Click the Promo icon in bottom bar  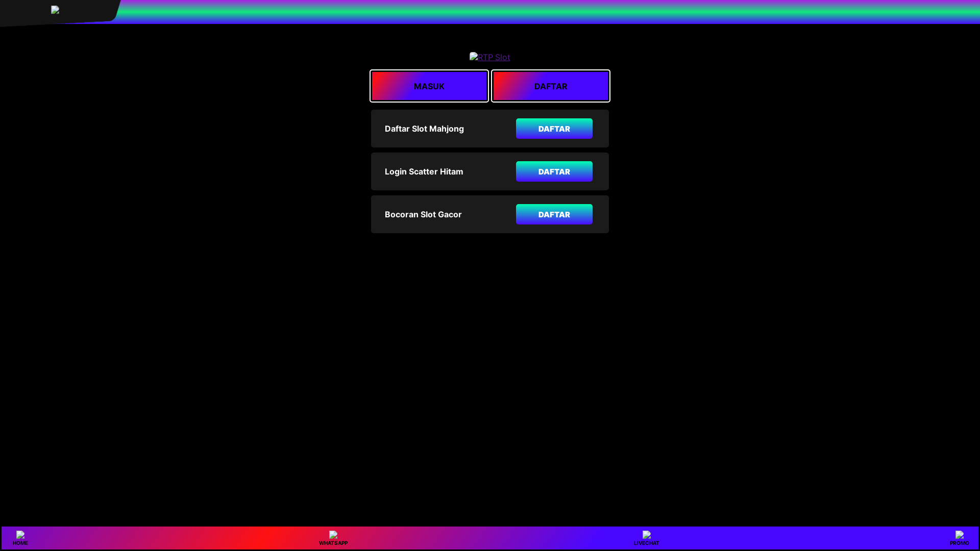coord(960,535)
